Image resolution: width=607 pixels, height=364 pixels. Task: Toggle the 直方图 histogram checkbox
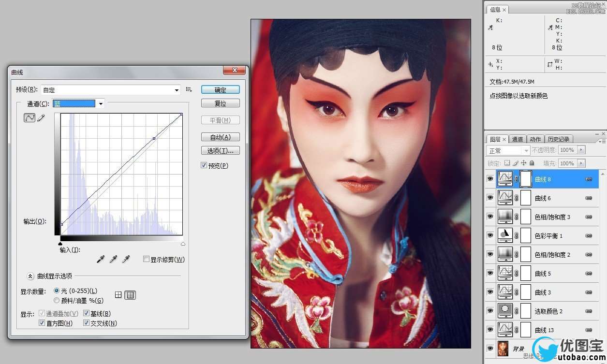click(x=42, y=323)
